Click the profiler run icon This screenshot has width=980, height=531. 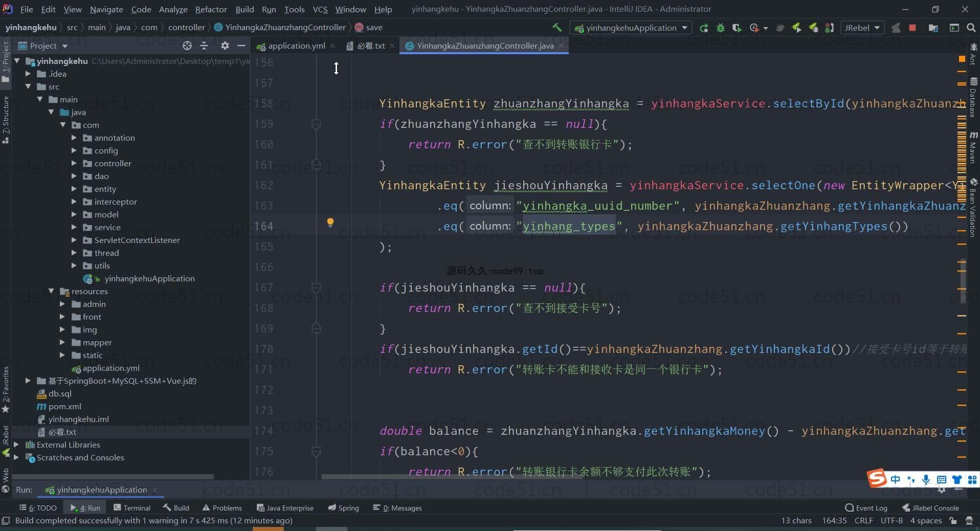754,28
